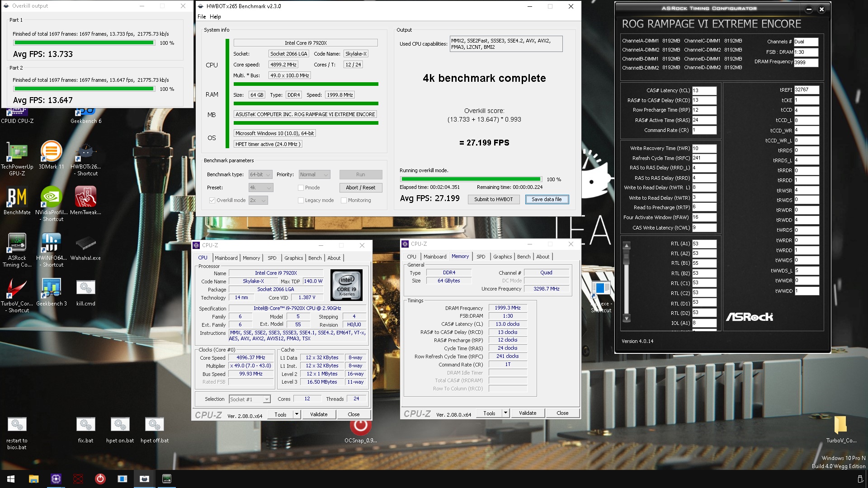The height and width of the screenshot is (488, 868).
Task: Open the HWBOTx265 shortcut on the desktop
Action: (86, 158)
